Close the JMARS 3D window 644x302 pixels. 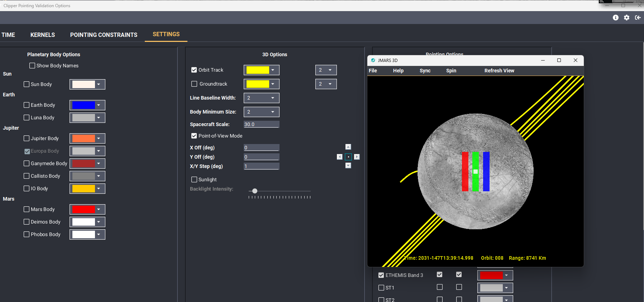coord(576,60)
